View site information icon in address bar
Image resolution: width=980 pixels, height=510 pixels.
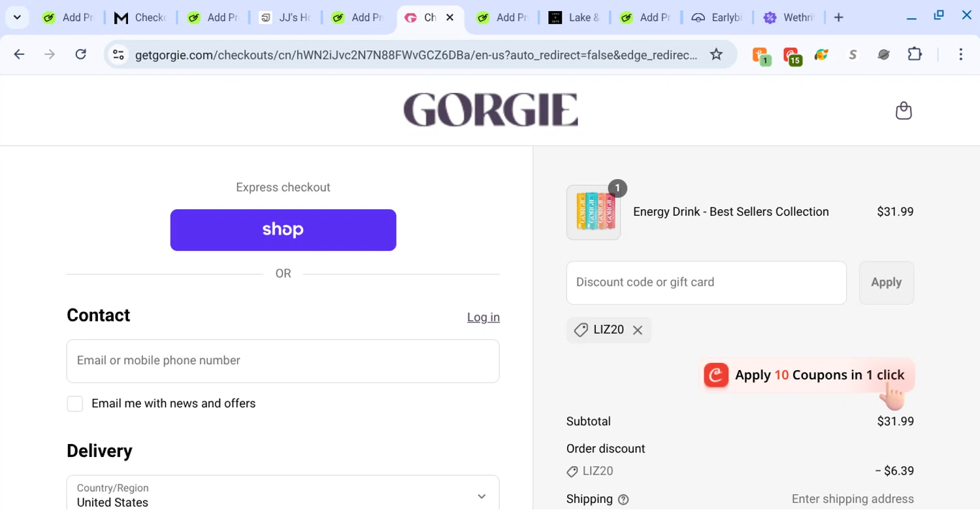point(118,55)
